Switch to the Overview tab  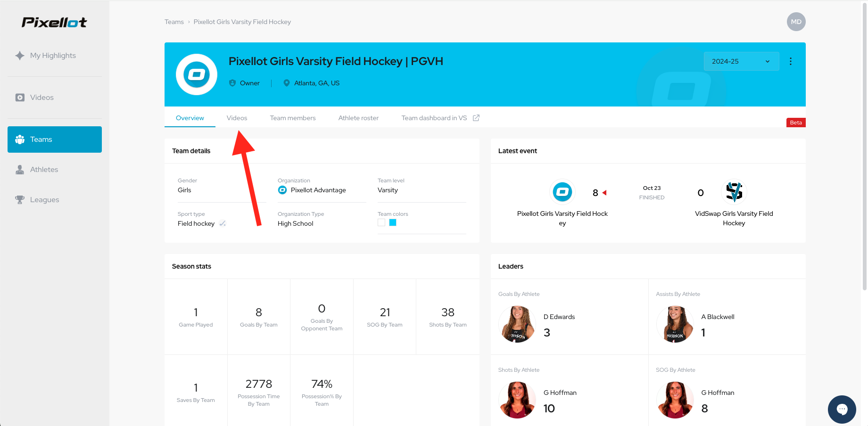click(190, 118)
